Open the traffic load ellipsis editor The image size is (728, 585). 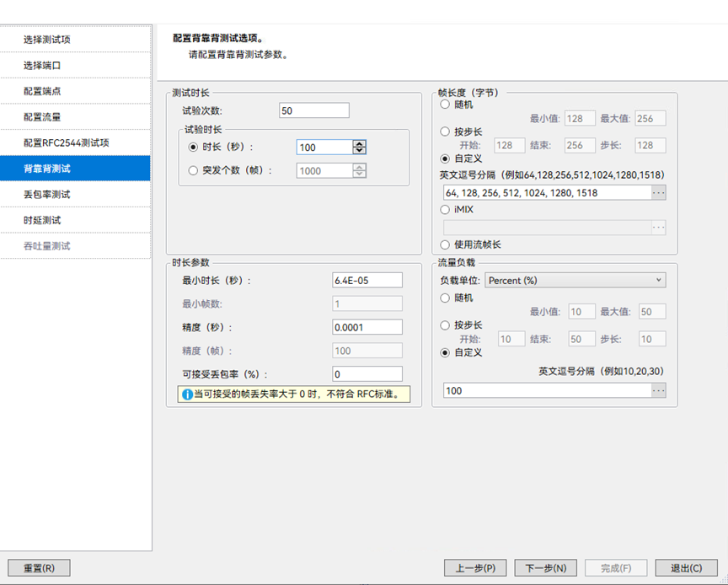tap(659, 390)
